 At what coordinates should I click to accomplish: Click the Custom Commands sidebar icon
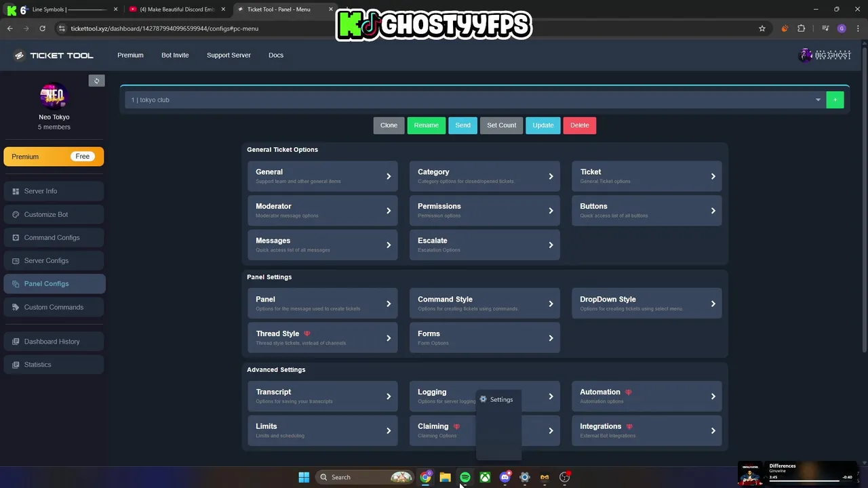pyautogui.click(x=16, y=307)
